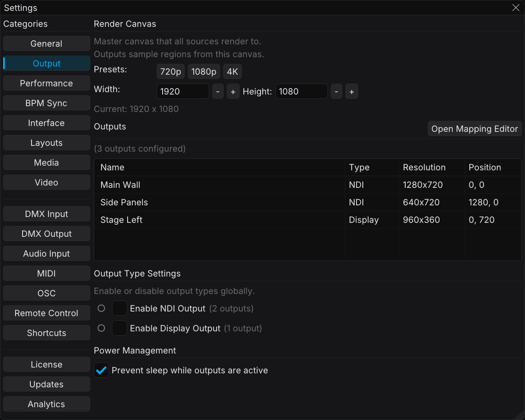Go to BPM Sync settings

coord(47,103)
